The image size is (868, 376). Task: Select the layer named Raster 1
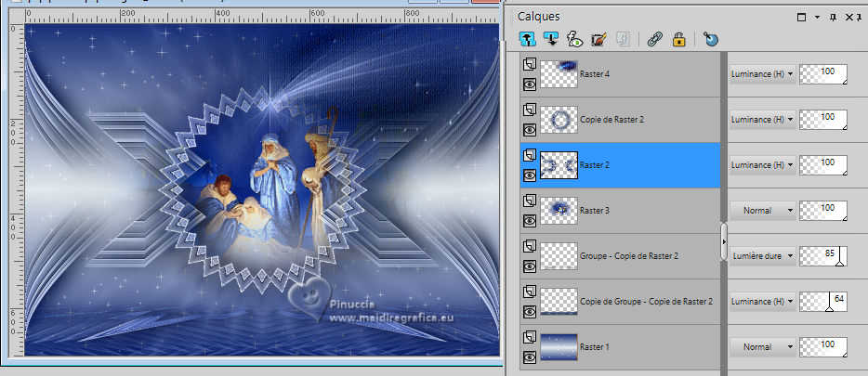(595, 346)
